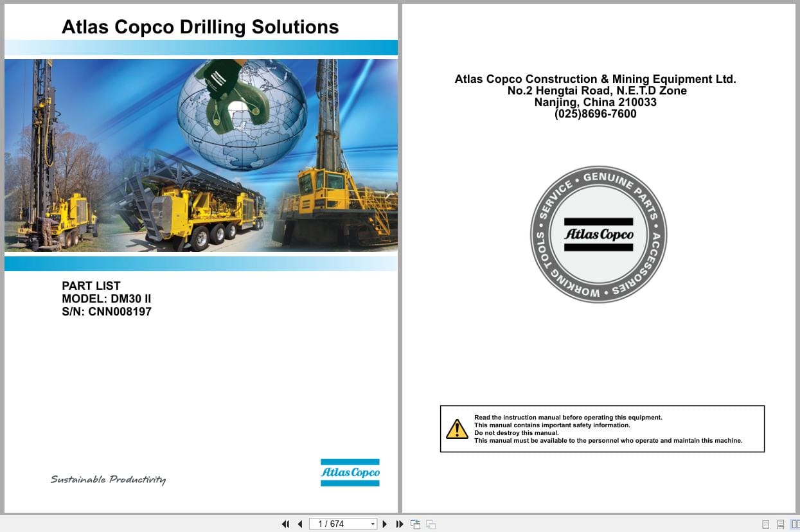This screenshot has height=532, width=800.
Task: Click the Nanjing, China 210033 line
Action: click(596, 102)
